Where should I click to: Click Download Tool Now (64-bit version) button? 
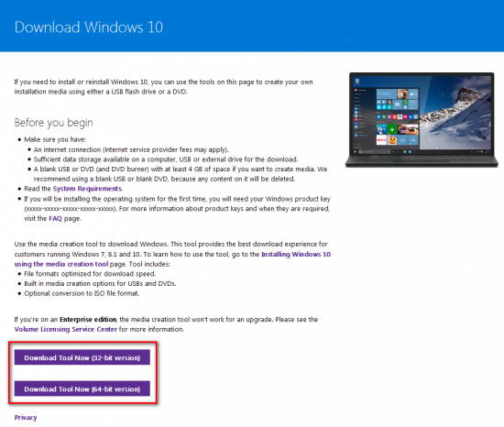82,389
